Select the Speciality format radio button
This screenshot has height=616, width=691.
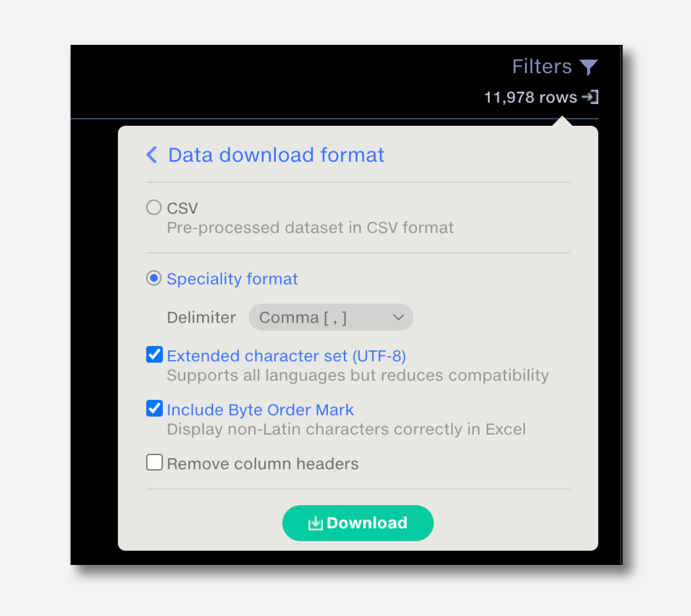click(154, 278)
